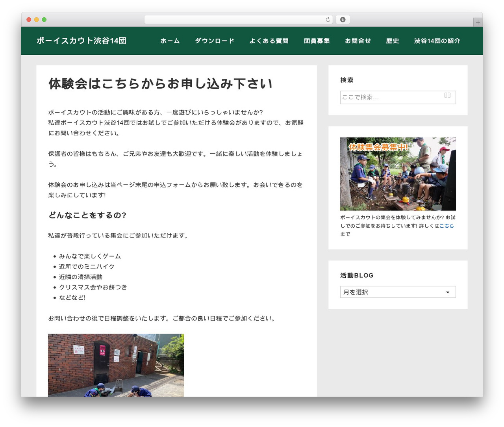The image size is (504, 427).
Task: Select the 団員募集 menu item
Action: (x=317, y=41)
